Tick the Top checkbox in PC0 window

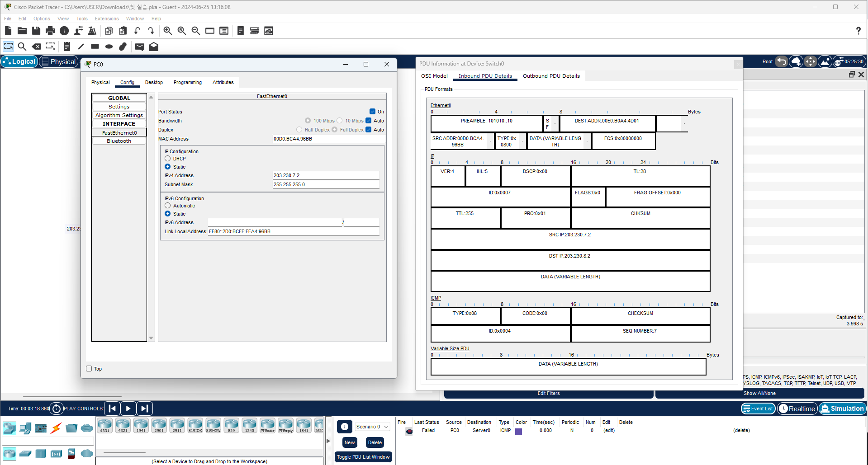click(89, 369)
